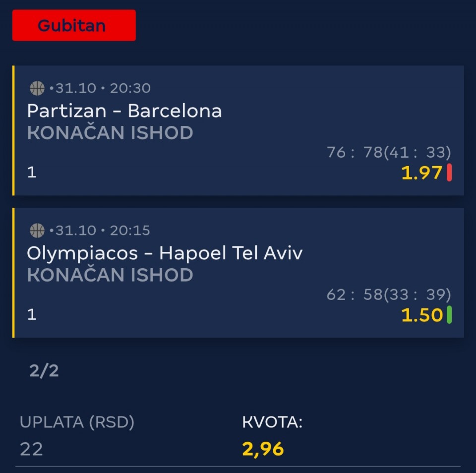Click green won indicator next to 1.50

pos(449,315)
